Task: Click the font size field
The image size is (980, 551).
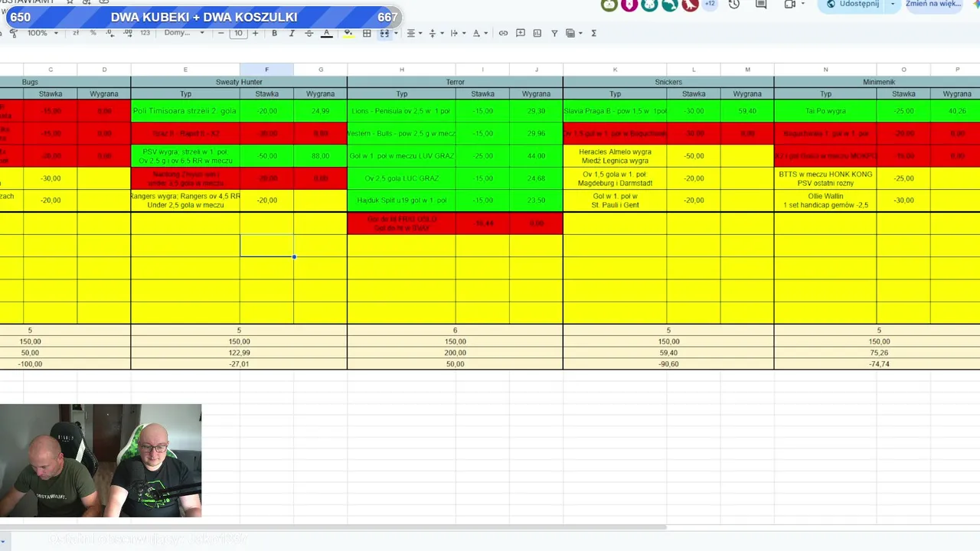Action: [238, 33]
